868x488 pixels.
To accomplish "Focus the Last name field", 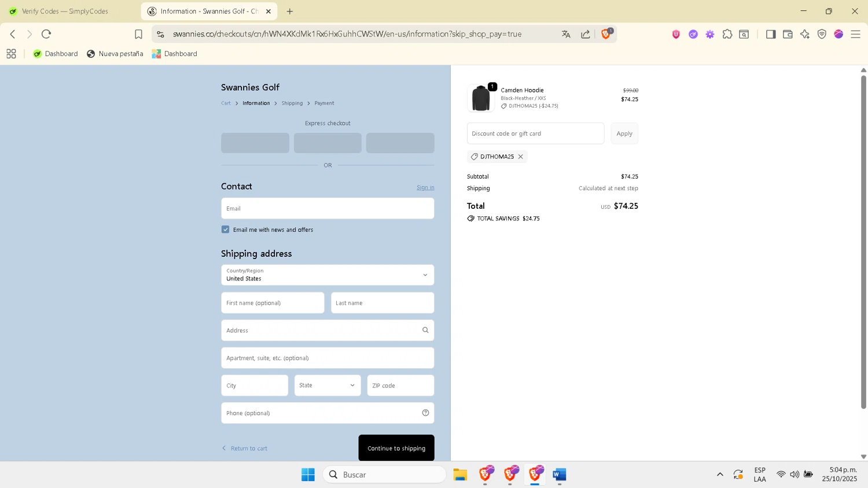I will [x=382, y=303].
